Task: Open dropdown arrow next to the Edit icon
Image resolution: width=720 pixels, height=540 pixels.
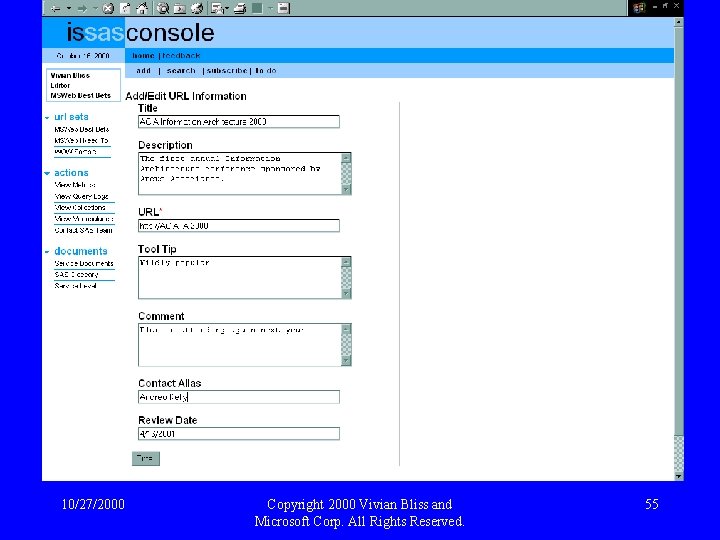Action: 270,8
